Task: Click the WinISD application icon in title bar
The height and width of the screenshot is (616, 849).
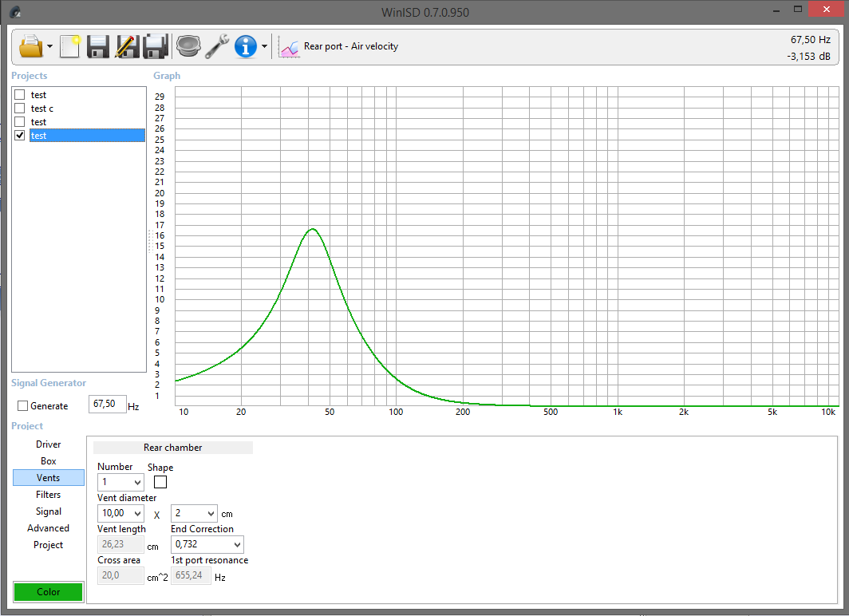Action: point(15,12)
